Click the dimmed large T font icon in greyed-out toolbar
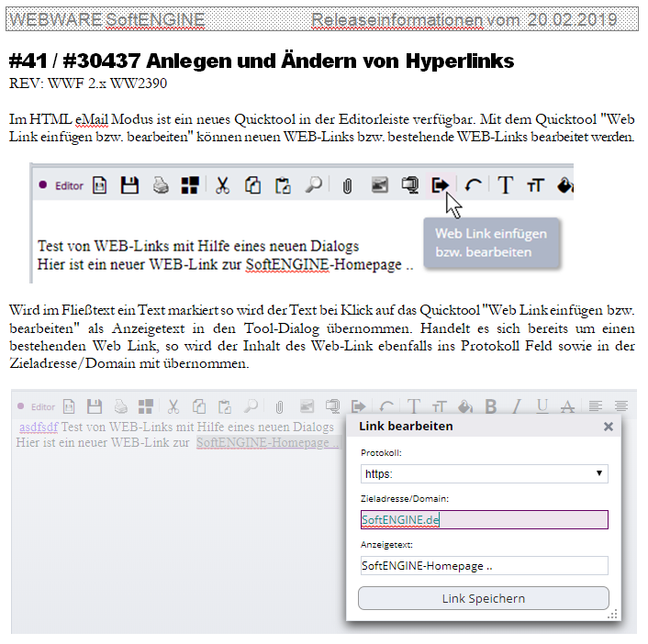 click(414, 406)
